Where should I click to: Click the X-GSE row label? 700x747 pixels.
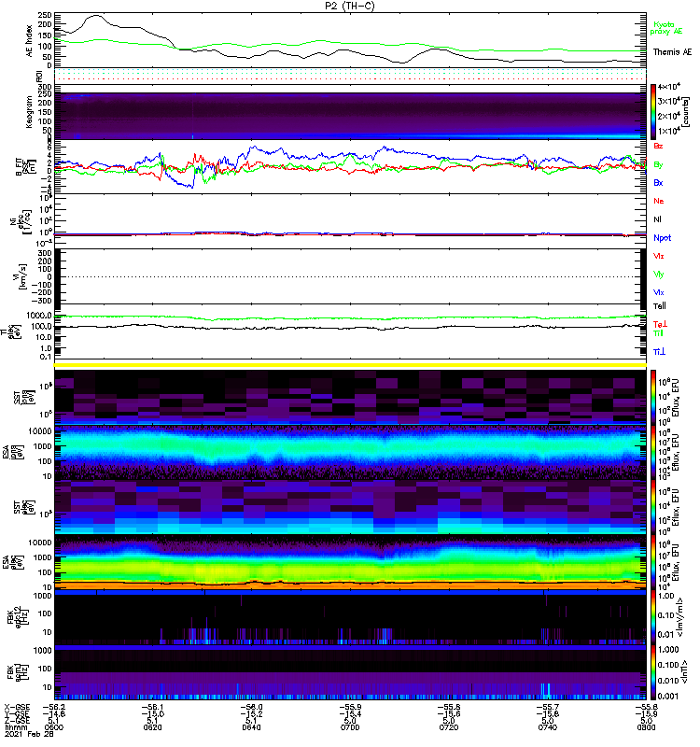coord(17,708)
